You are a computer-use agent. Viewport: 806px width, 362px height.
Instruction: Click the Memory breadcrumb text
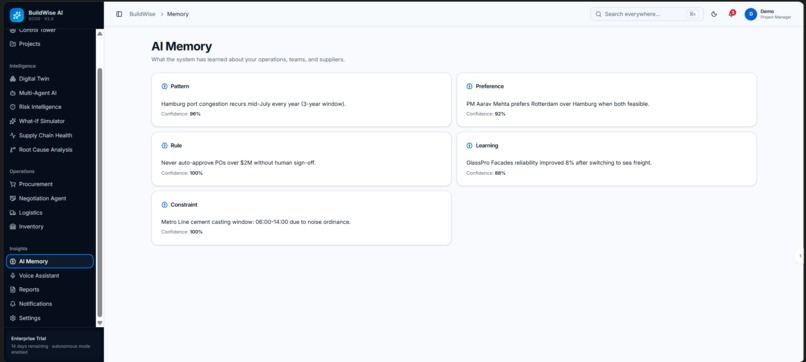[178, 14]
